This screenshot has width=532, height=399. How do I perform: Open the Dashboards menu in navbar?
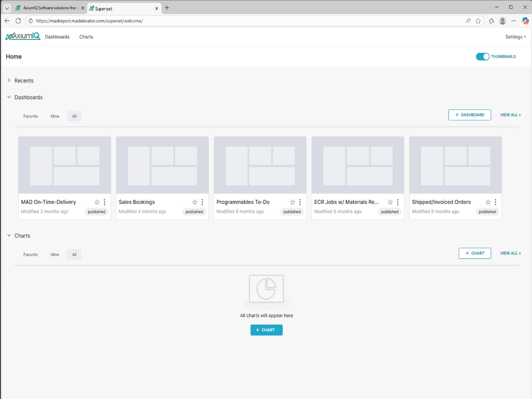coord(57,37)
